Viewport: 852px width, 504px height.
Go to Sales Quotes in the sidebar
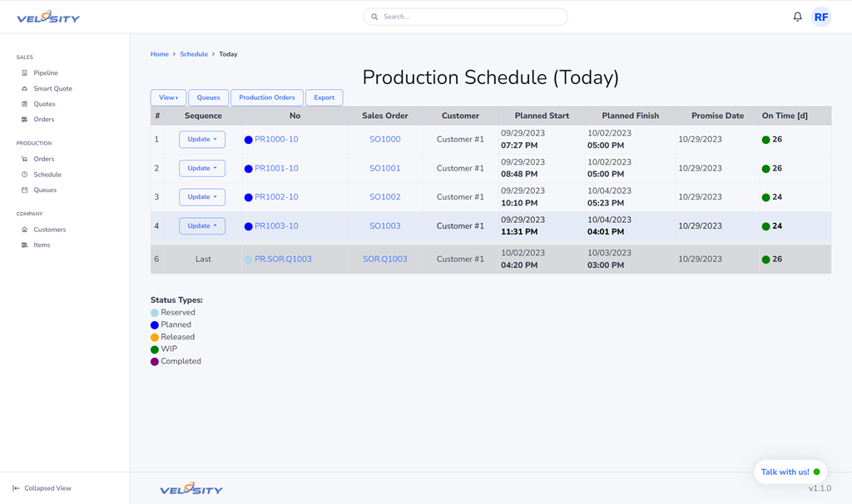[44, 104]
